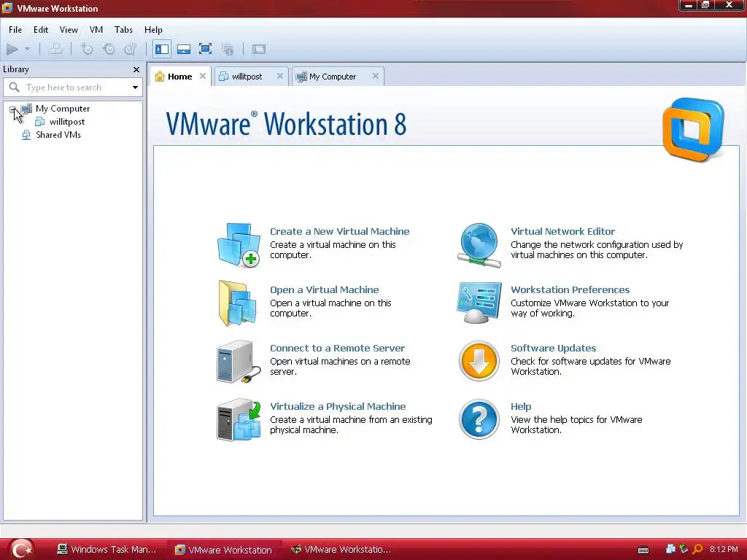Open the Snapshot Manager toolbar icon
This screenshot has height=560, width=747.
coord(131,49)
